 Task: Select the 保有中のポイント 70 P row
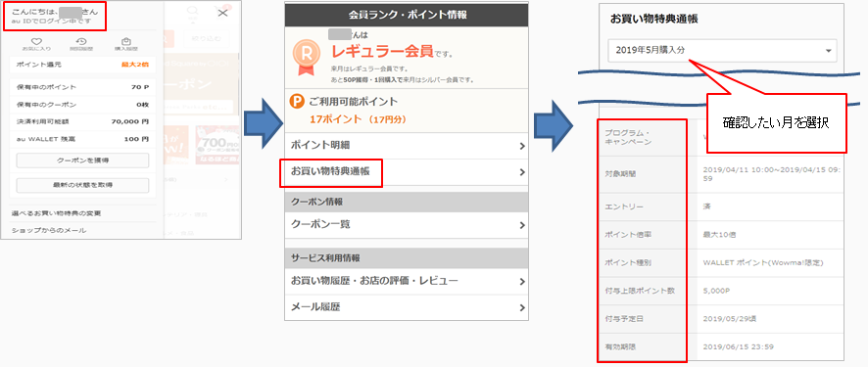point(82,87)
